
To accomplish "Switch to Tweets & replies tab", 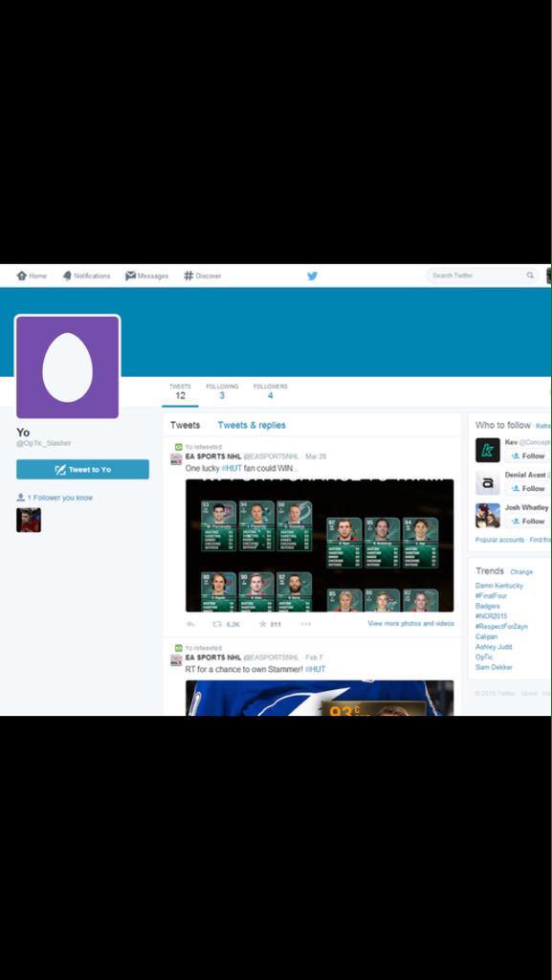I will [x=252, y=425].
